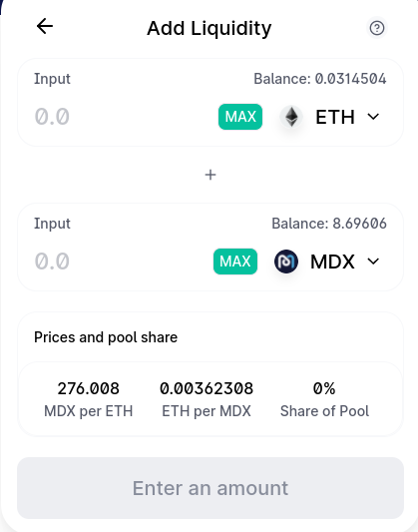
Task: Select the 276.008 MDX per ETH rate
Action: 89,388
